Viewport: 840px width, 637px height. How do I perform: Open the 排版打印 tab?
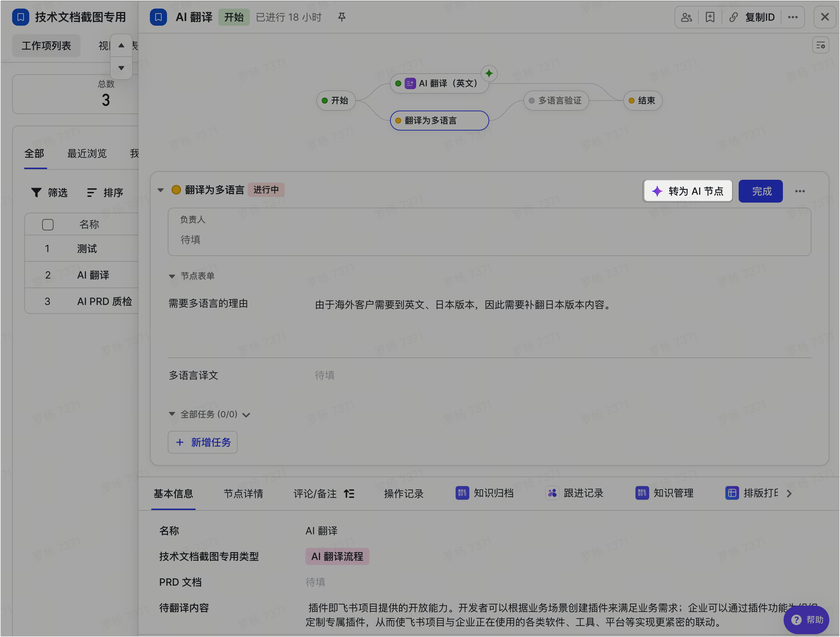(752, 494)
